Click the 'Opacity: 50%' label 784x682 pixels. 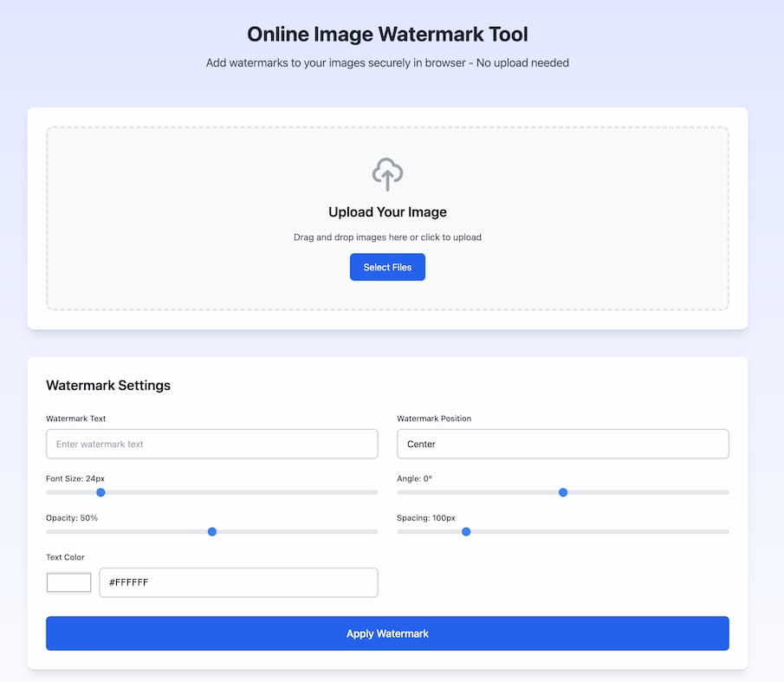pyautogui.click(x=72, y=518)
